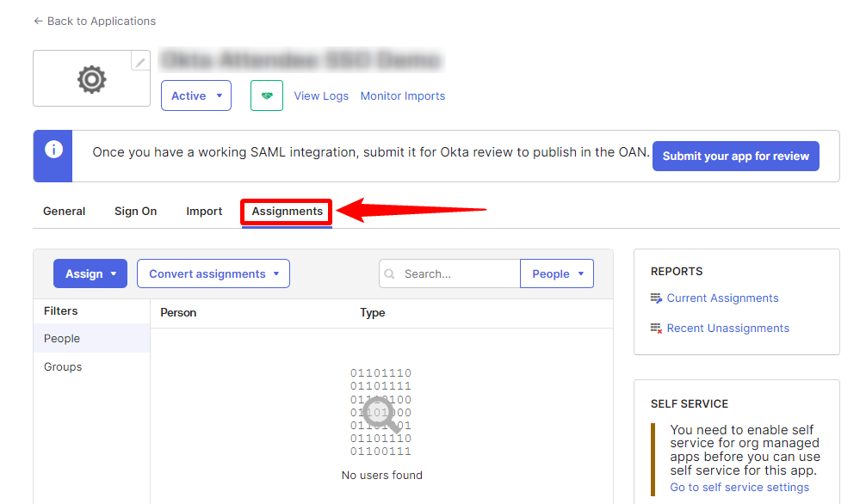Click the blue info icon in banner
Viewport: 866px width, 504px height.
53,150
